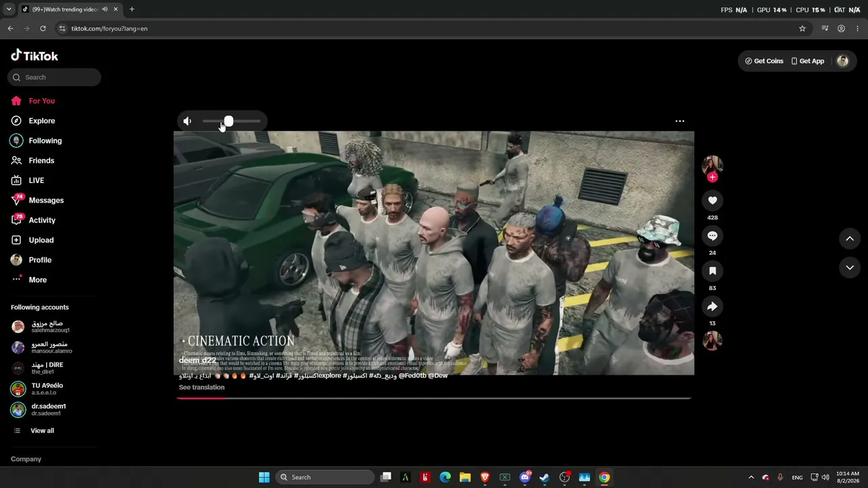Viewport: 868px width, 488px height.
Task: Open the Following feed
Action: [37, 140]
